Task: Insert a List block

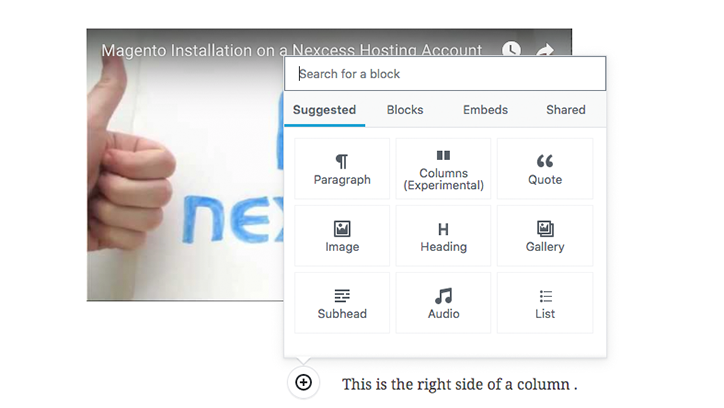Action: [x=545, y=303]
